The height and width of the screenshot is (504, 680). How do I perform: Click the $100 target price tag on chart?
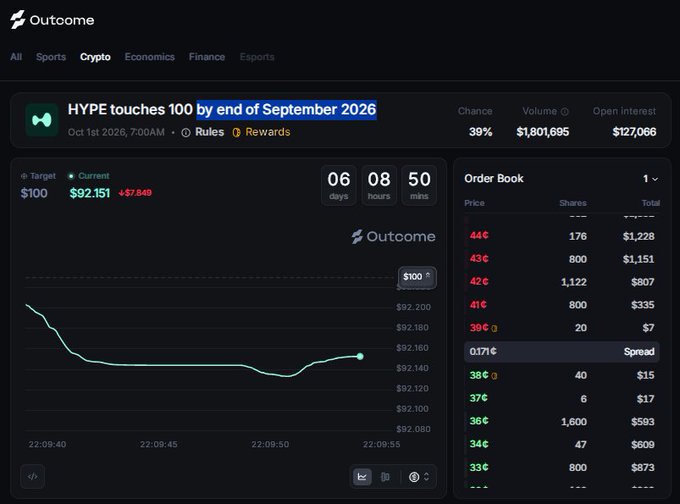(x=417, y=277)
